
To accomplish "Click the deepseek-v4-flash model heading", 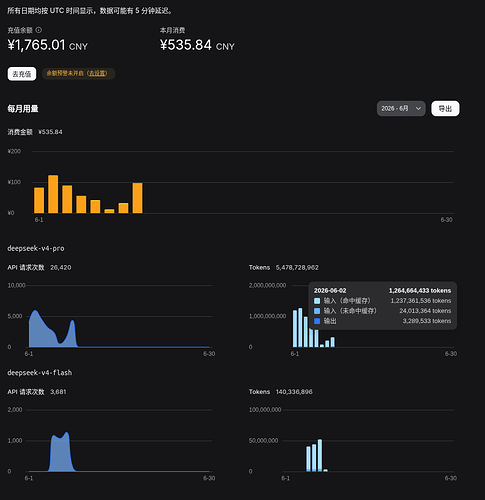I will [40, 373].
